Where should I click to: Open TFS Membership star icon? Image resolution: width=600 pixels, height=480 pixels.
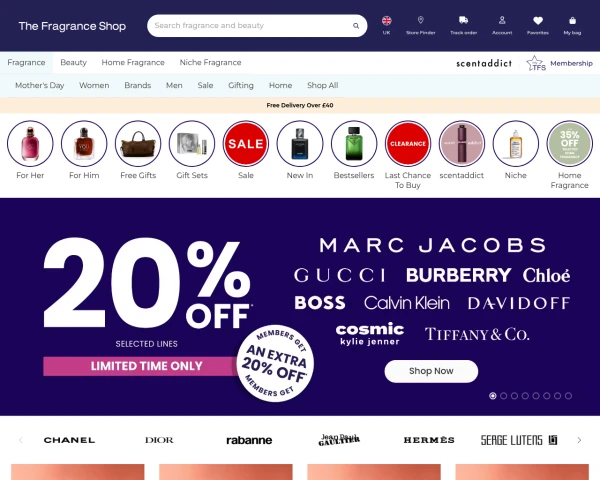click(536, 63)
